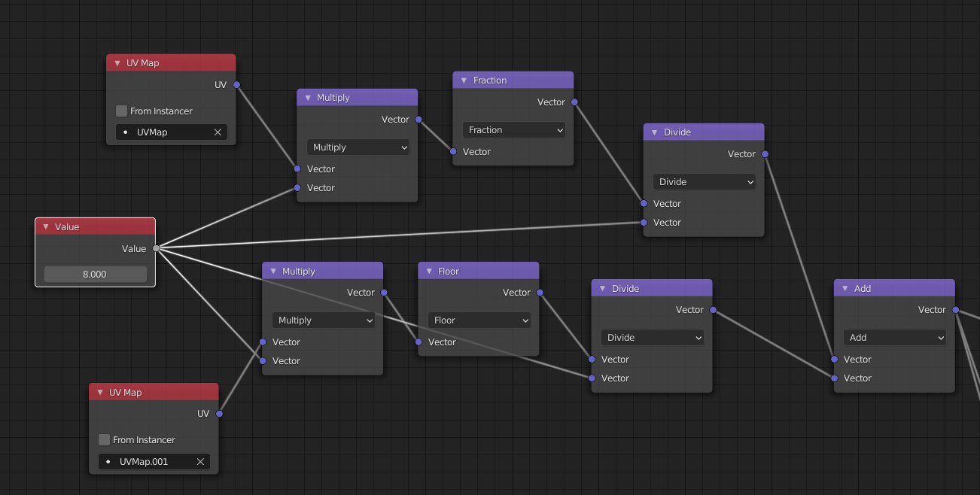This screenshot has width=980, height=495.
Task: Select the Value node by its header
Action: [x=96, y=226]
